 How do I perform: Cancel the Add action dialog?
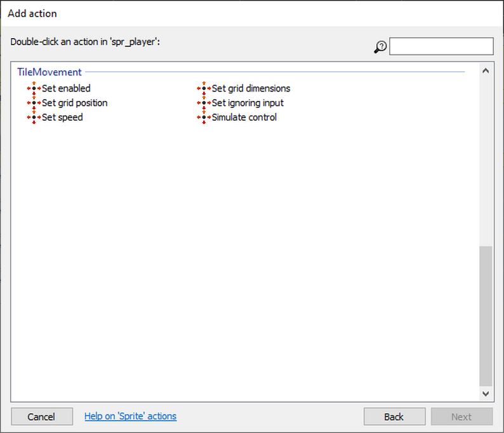click(42, 416)
